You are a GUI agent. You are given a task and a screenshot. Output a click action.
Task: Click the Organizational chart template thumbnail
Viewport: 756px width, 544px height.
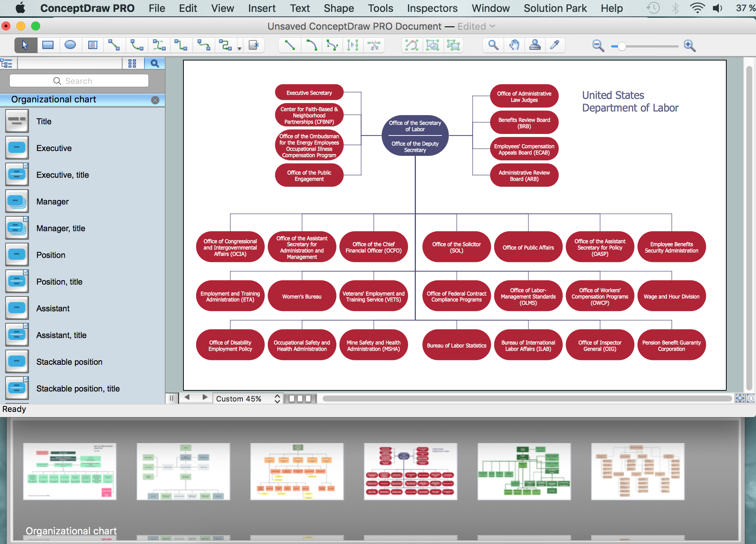click(411, 469)
